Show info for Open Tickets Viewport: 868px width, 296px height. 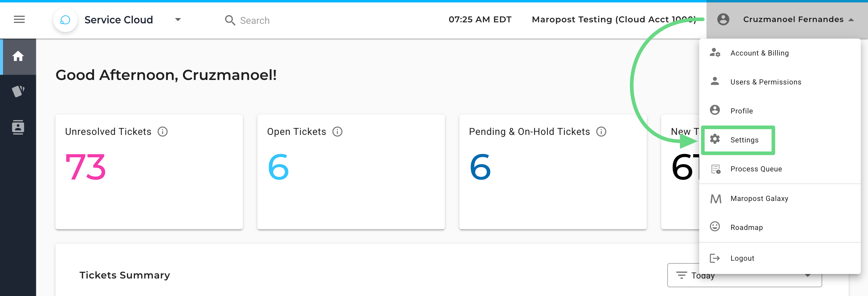(337, 132)
